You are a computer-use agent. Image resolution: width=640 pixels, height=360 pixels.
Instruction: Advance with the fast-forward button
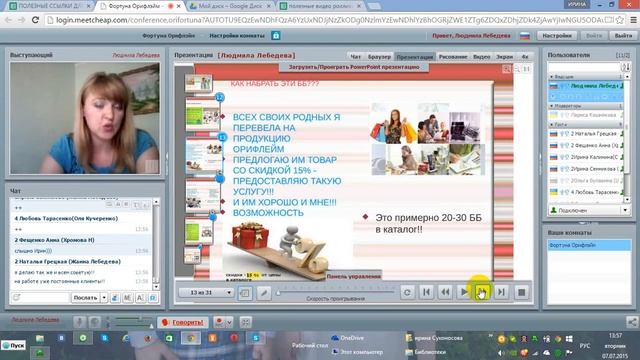[x=482, y=292]
